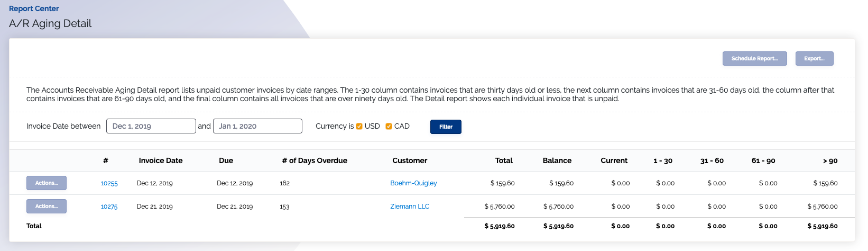Open invoice number 10275

(x=109, y=207)
